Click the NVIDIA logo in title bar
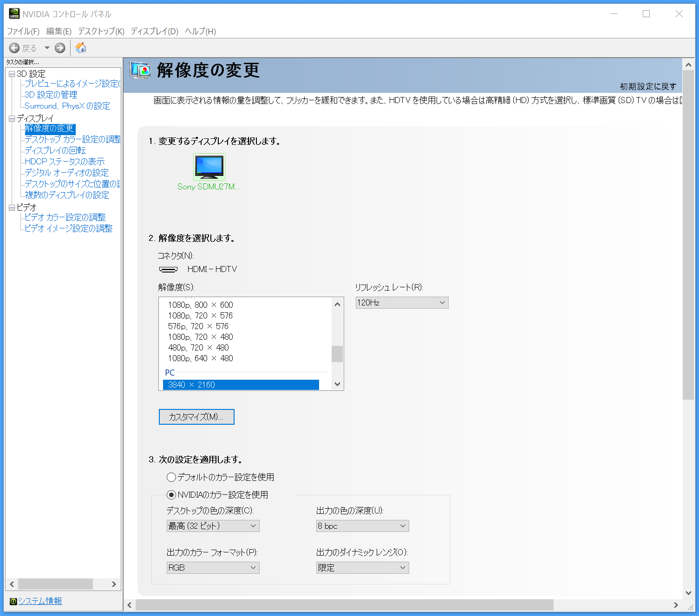This screenshot has width=699, height=616. click(x=14, y=14)
